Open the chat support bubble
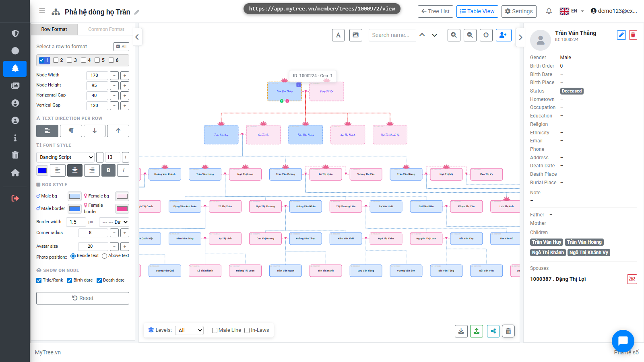644x362 pixels. (623, 341)
